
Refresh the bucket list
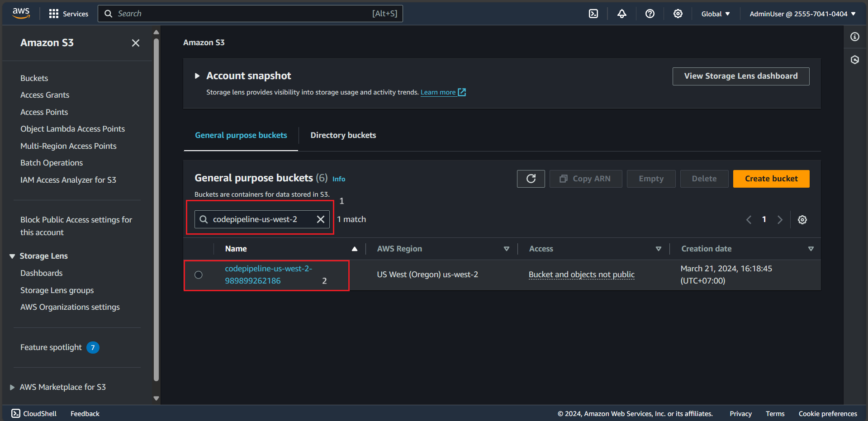coord(531,179)
